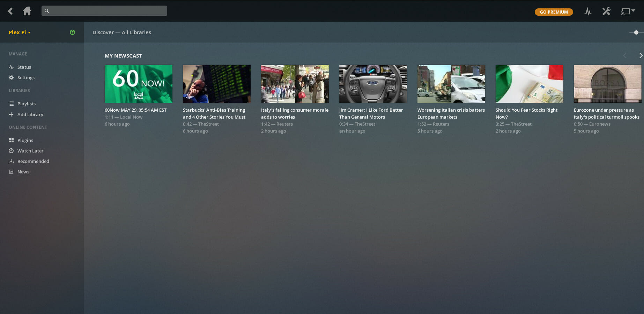Play the 60 Now! Local Now thumbnail
Screen dimensions: 644x314
pos(139,84)
